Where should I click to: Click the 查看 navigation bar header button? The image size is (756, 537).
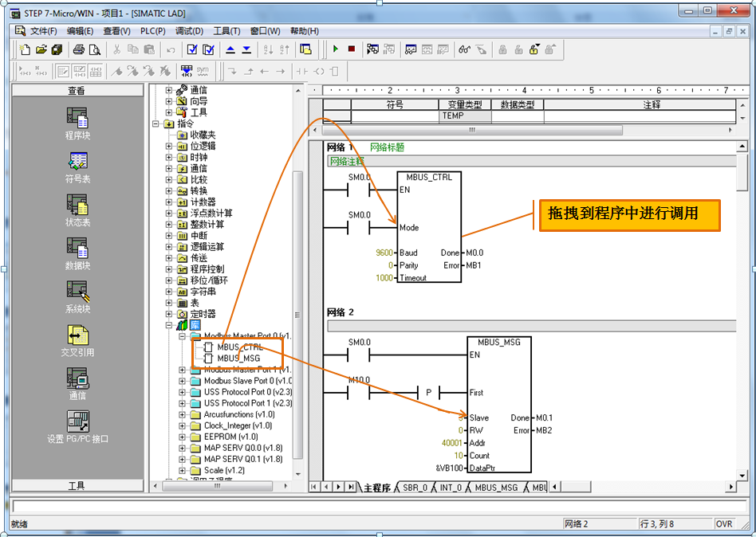[77, 90]
